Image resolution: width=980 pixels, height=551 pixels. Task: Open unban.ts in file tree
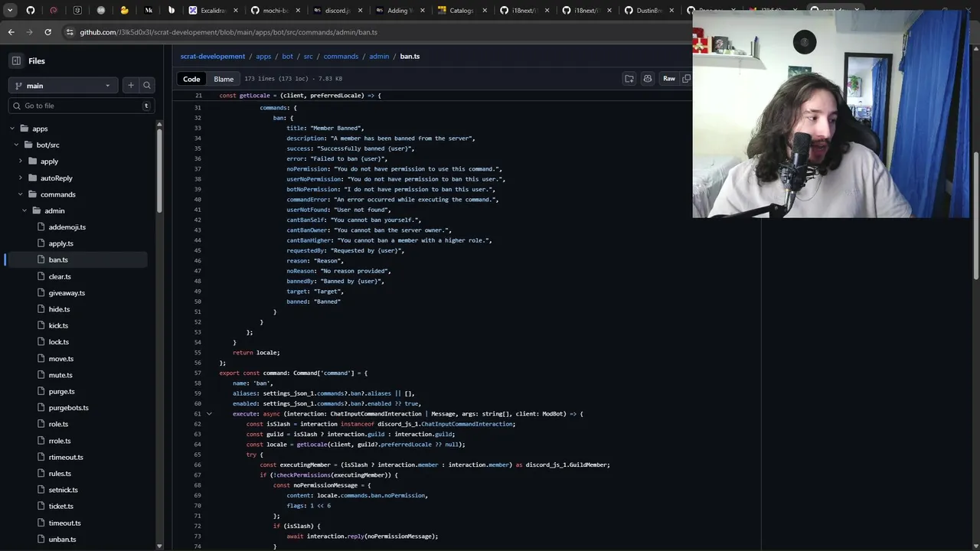tap(62, 540)
